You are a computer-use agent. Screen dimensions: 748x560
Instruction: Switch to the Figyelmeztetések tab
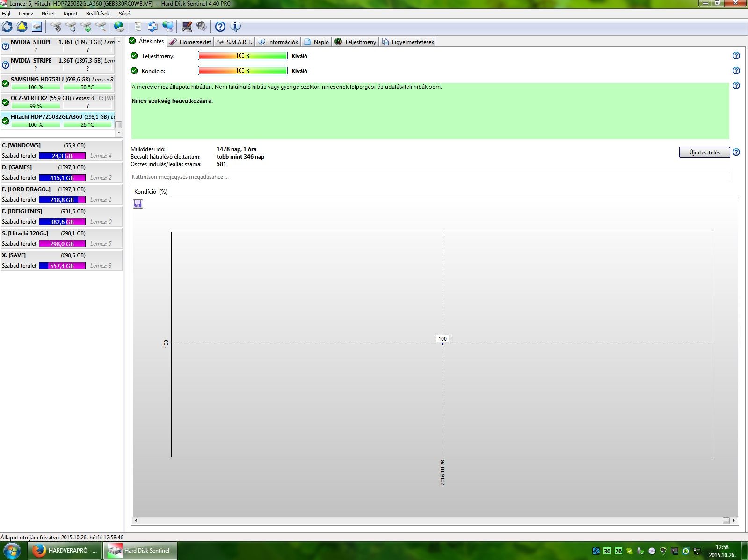pos(408,42)
